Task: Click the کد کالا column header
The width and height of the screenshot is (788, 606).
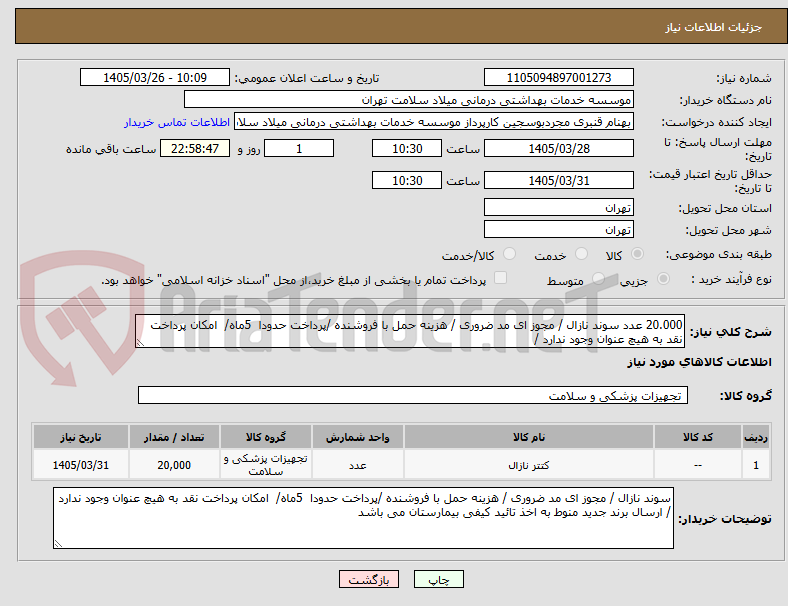Action: [698, 437]
